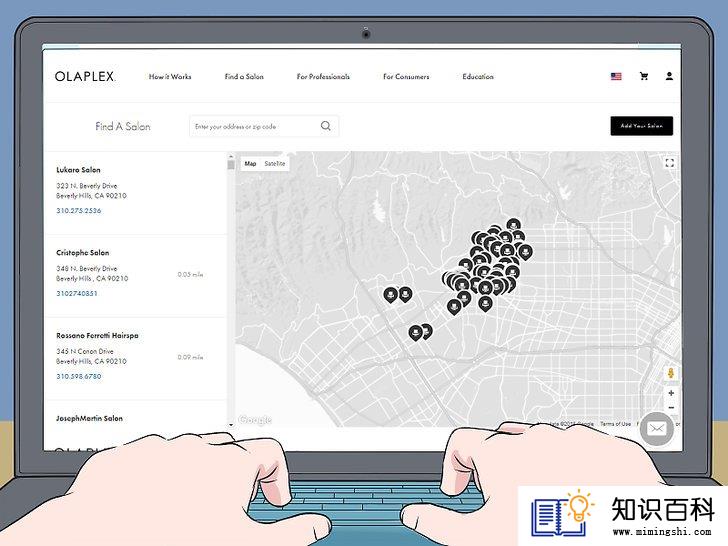Call Rossano Ferretti number 310.598.6780
Screen dimensions: 728x546
point(78,376)
